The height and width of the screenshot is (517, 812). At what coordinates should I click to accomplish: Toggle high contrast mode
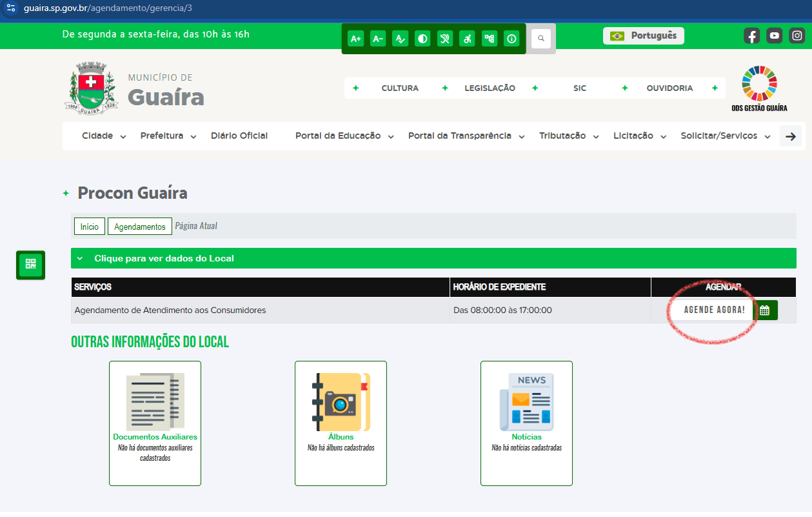422,38
